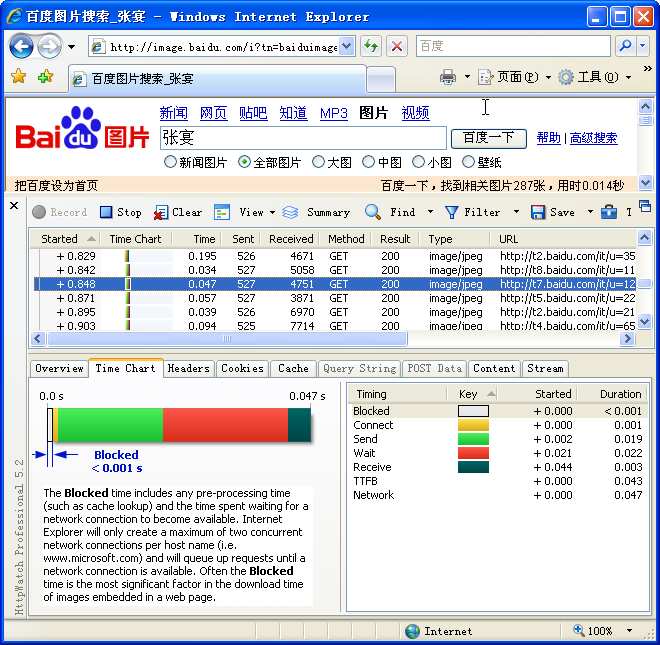Click the Filter funnel icon
660x645 pixels.
coord(452,212)
